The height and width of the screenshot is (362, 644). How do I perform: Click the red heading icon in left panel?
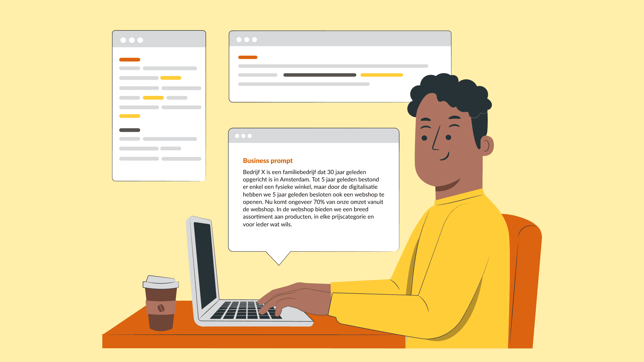click(129, 59)
